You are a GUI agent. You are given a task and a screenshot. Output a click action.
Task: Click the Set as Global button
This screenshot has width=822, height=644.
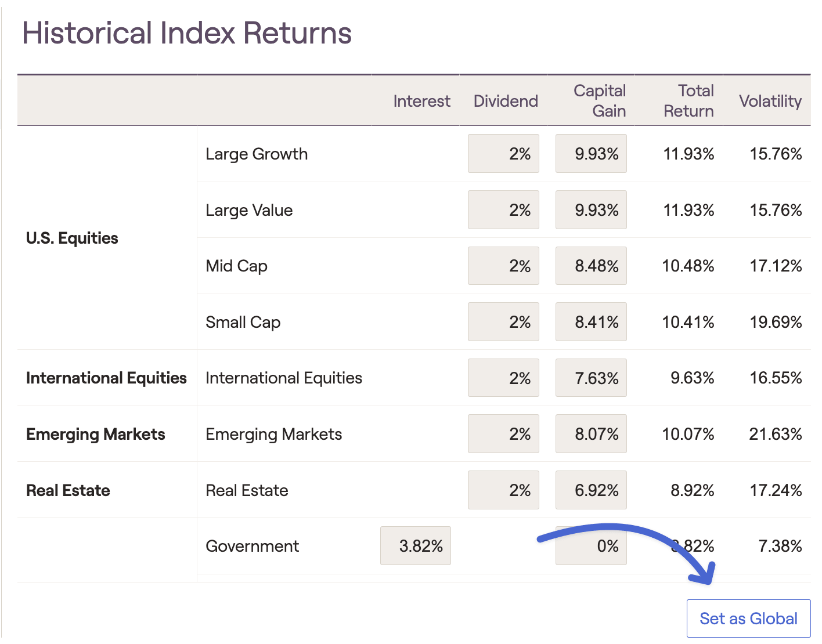point(748,618)
